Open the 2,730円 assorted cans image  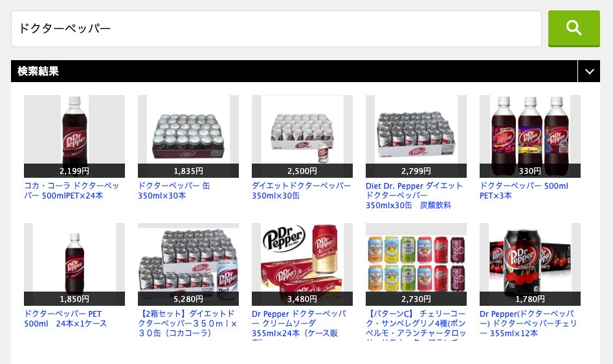[x=416, y=264]
